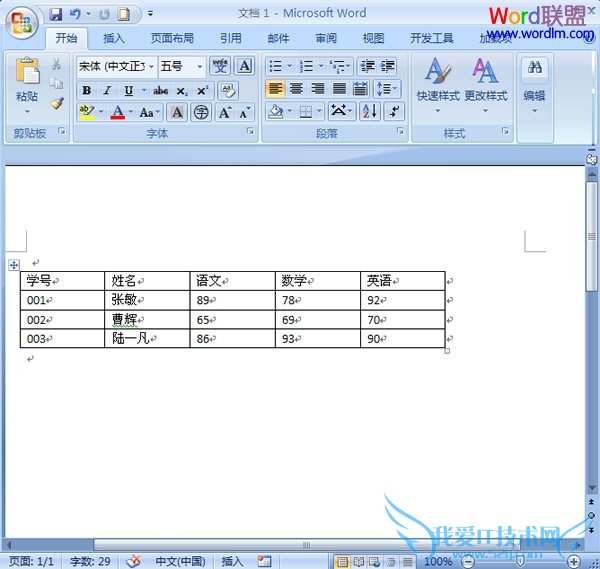Switch to the 页面布局 tab
Image resolution: width=600 pixels, height=569 pixels.
pyautogui.click(x=172, y=38)
